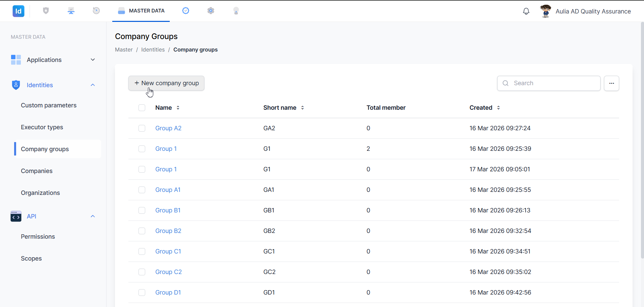Check the Group B1 row checkbox

pyautogui.click(x=142, y=210)
